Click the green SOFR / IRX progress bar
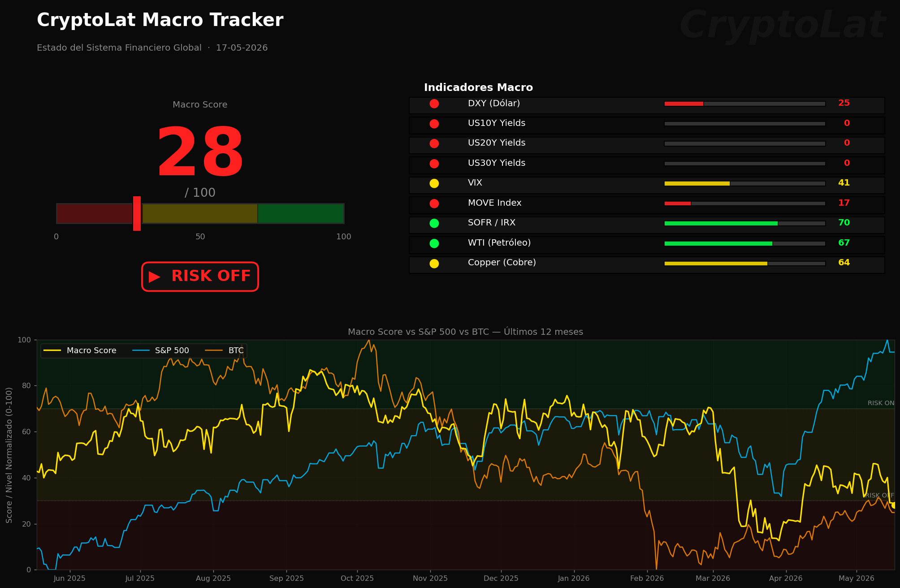 tap(744, 223)
